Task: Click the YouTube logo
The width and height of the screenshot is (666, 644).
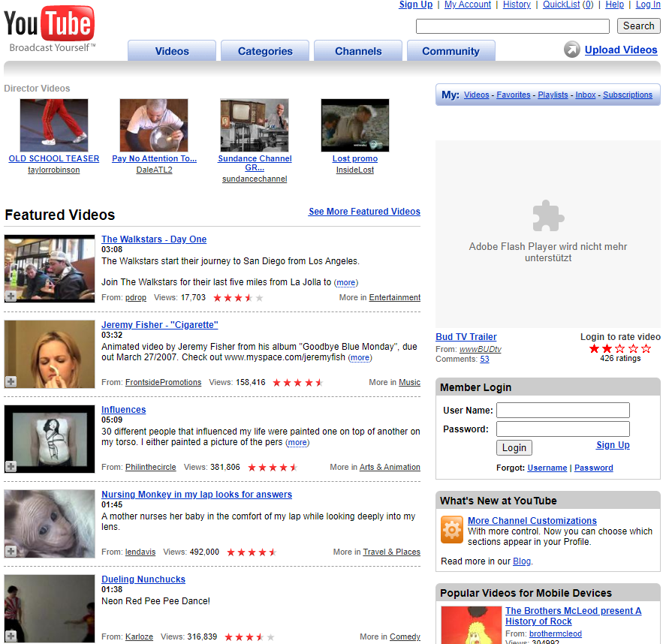Action: tap(50, 29)
